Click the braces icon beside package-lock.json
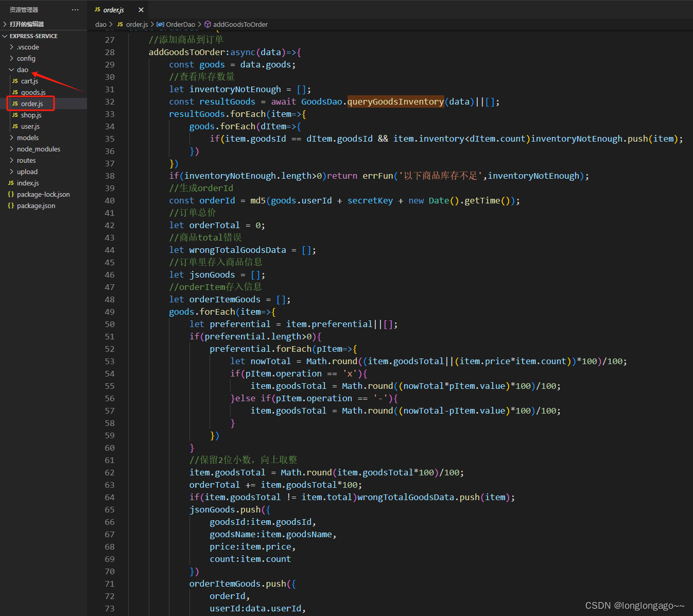This screenshot has height=616, width=693. click(x=11, y=194)
